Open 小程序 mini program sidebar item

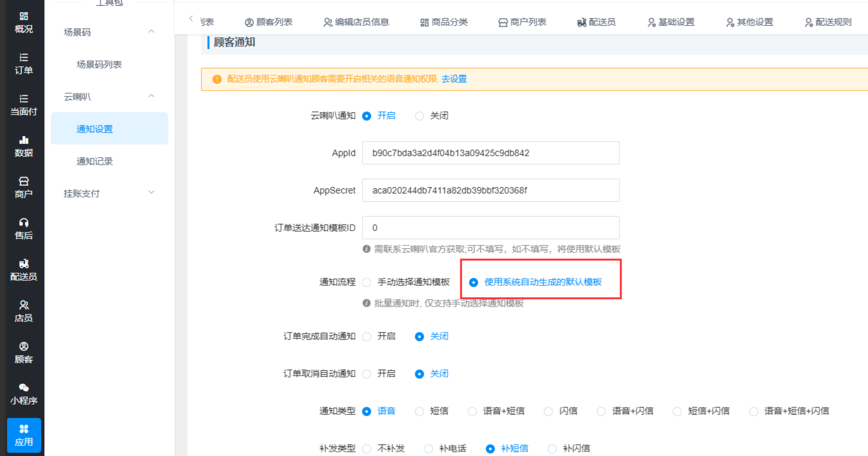click(x=23, y=394)
